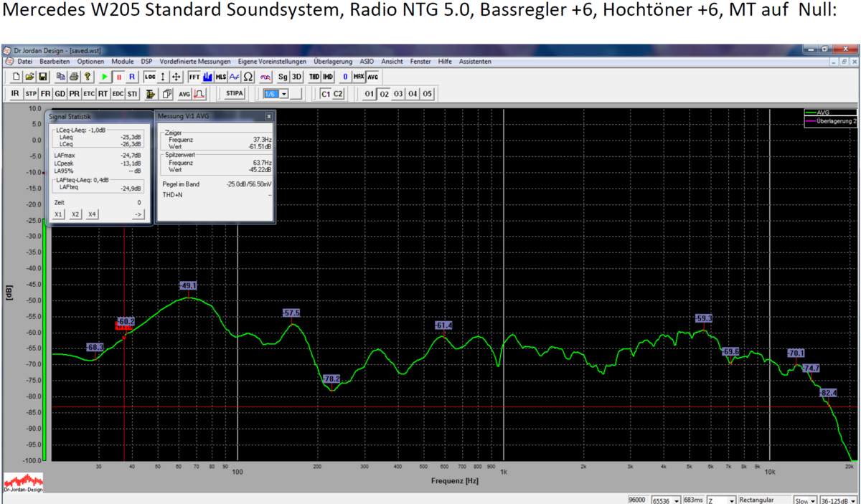Open the Sg spectrogram view
Screen dimensions: 861x504
pos(283,76)
